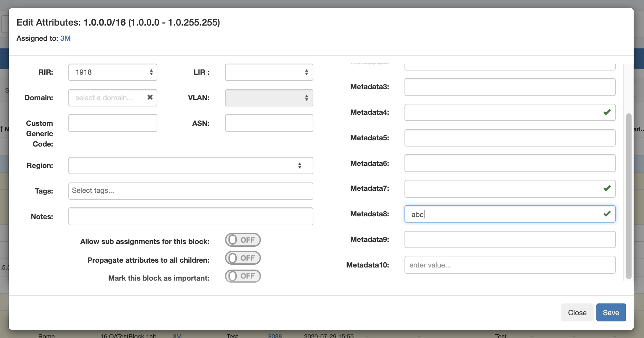Viewport: 644px width, 338px height.
Task: Enable Allow sub assignments for this block
Action: tap(243, 240)
